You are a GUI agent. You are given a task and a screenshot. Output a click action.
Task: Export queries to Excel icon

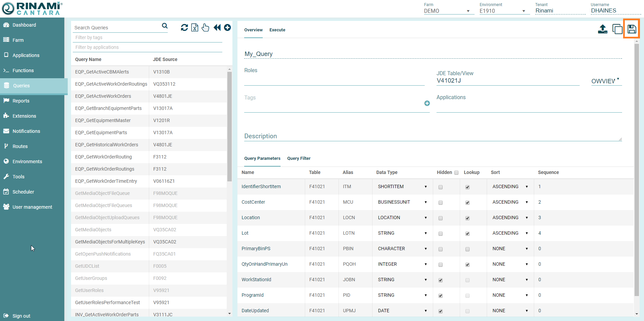click(x=195, y=28)
